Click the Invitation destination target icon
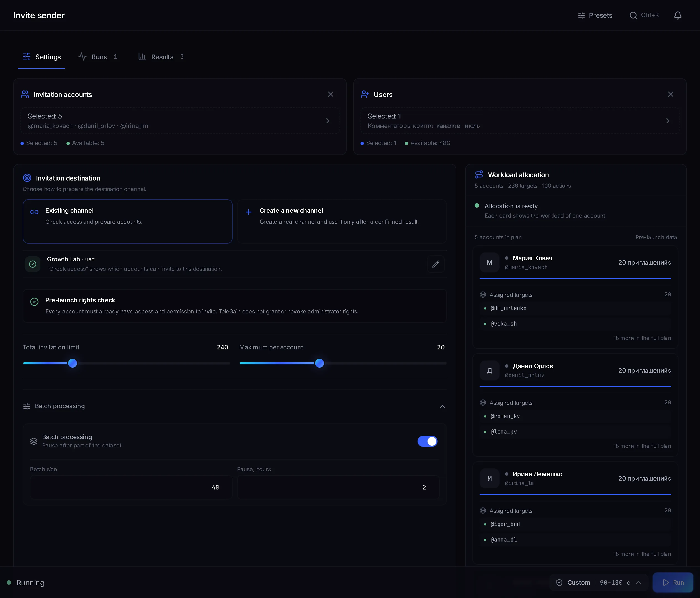The width and height of the screenshot is (700, 598). [x=27, y=178]
